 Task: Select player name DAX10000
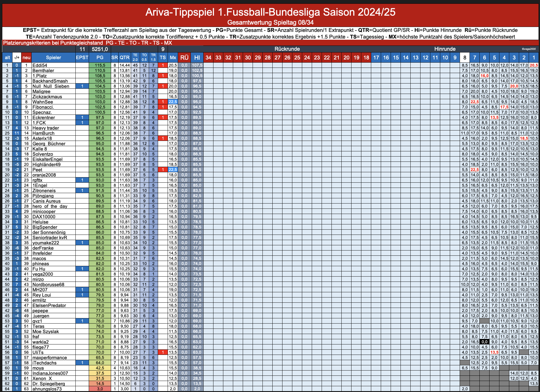point(44,217)
